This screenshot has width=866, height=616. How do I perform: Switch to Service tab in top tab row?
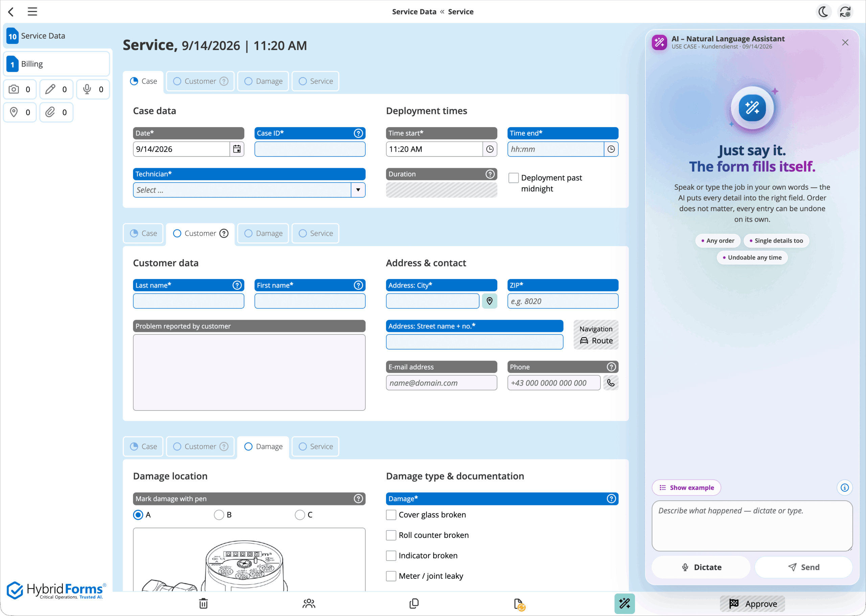pos(315,81)
